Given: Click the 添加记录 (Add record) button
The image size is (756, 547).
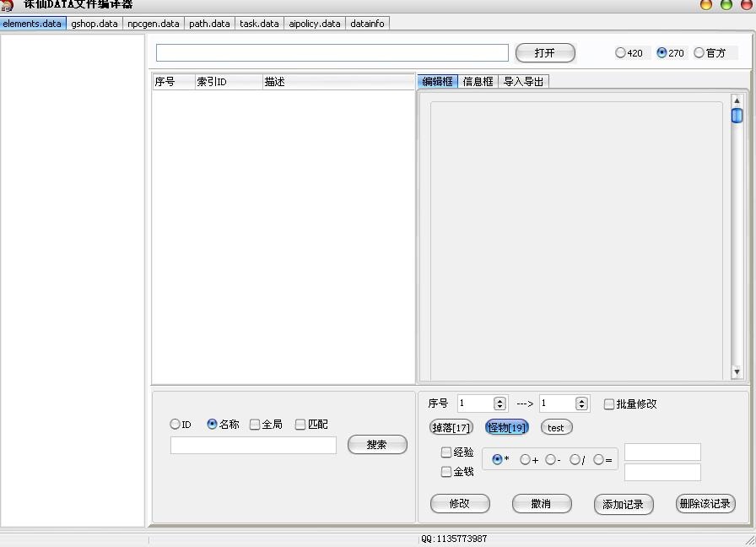Looking at the screenshot, I should [x=624, y=503].
